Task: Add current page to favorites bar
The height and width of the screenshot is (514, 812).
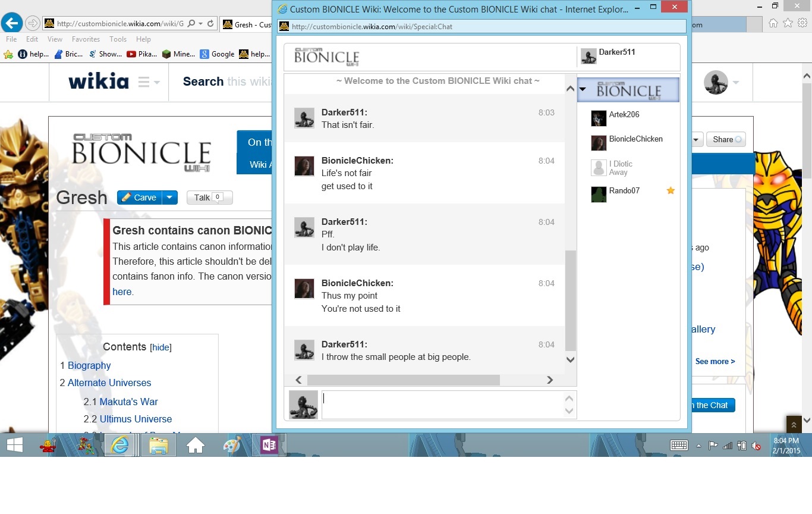Action: coord(8,54)
